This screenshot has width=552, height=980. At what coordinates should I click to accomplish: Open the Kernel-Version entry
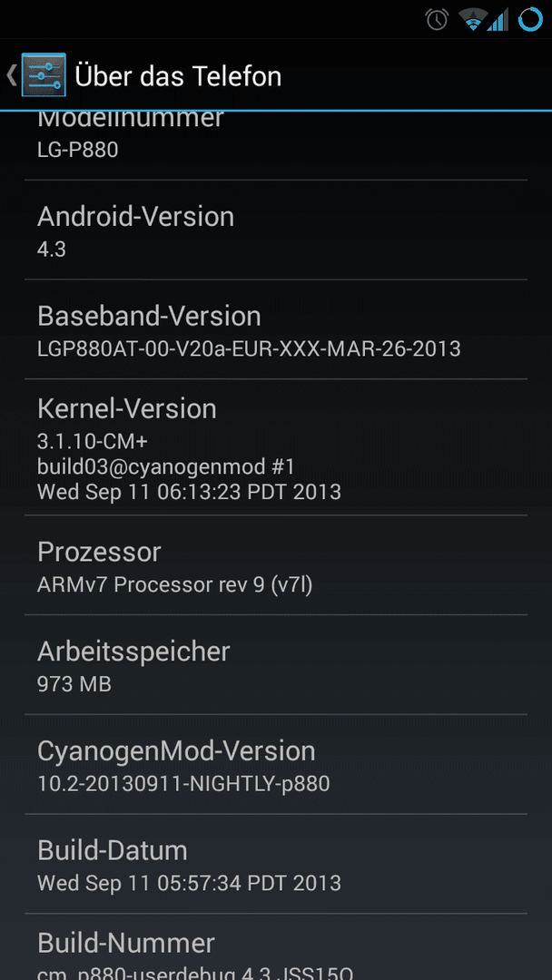[x=276, y=447]
